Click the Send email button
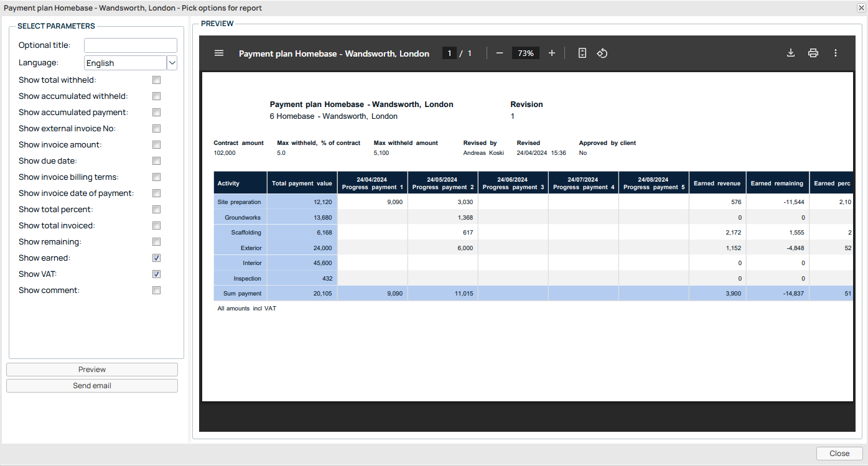This screenshot has height=466, width=868. 92,386
